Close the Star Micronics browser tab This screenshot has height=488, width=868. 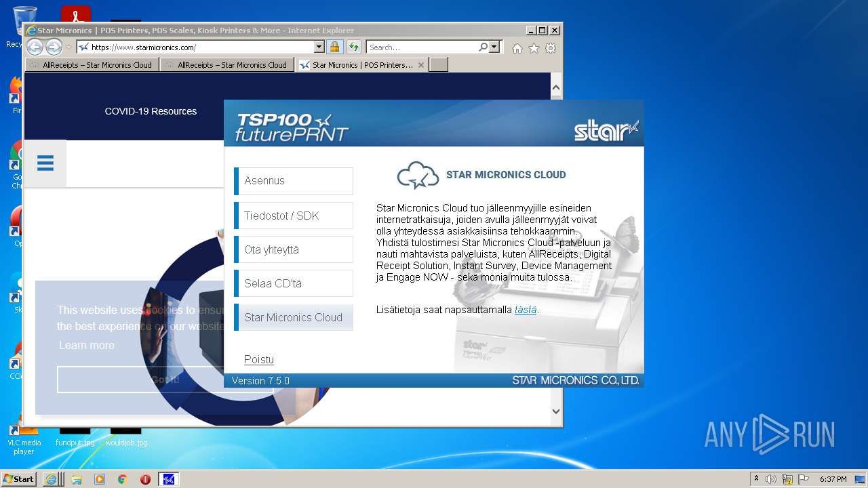pos(421,65)
